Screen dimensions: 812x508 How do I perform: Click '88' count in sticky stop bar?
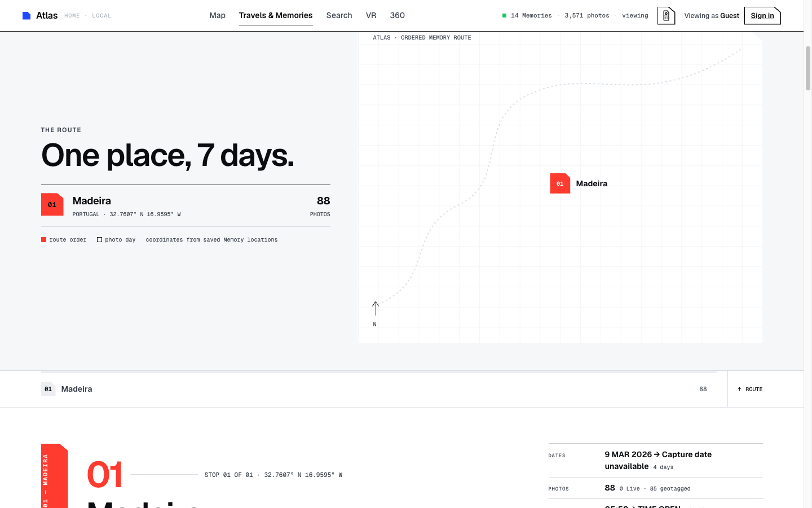point(703,389)
